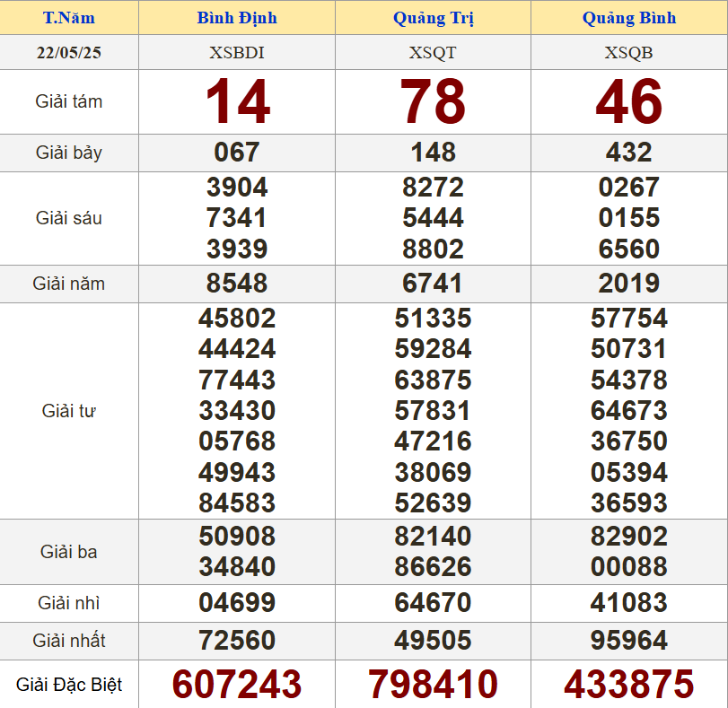Image resolution: width=728 pixels, height=708 pixels.
Task: Click the XSBDI lottery code
Action: click(237, 53)
